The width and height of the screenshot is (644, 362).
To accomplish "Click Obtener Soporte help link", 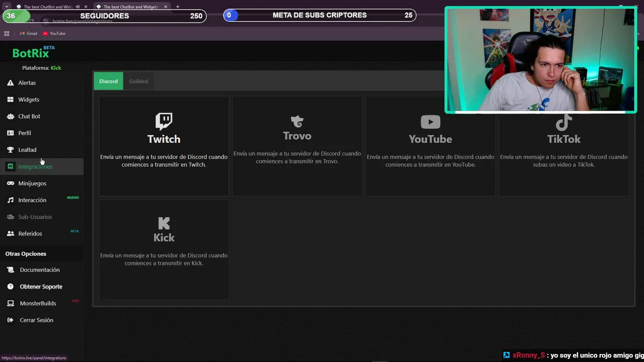I will point(42,287).
